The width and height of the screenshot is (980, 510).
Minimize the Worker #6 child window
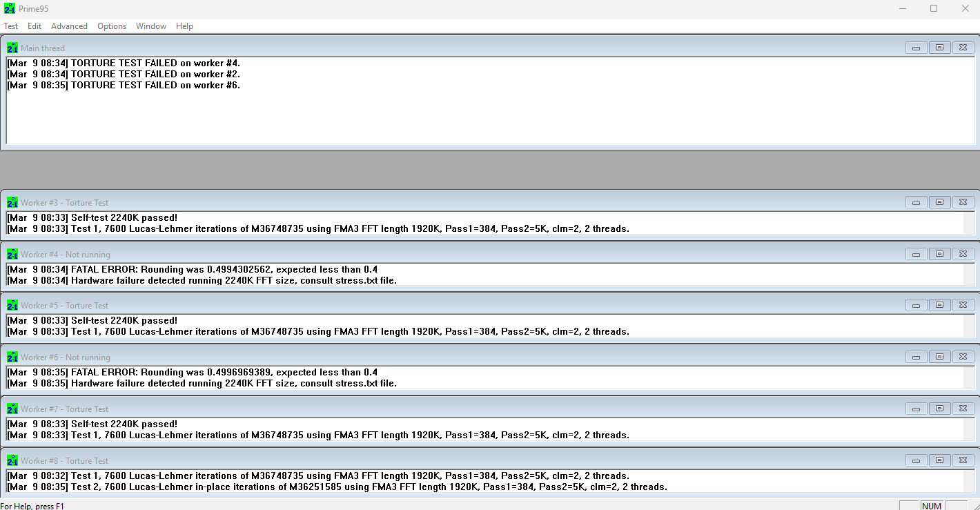pyautogui.click(x=916, y=357)
